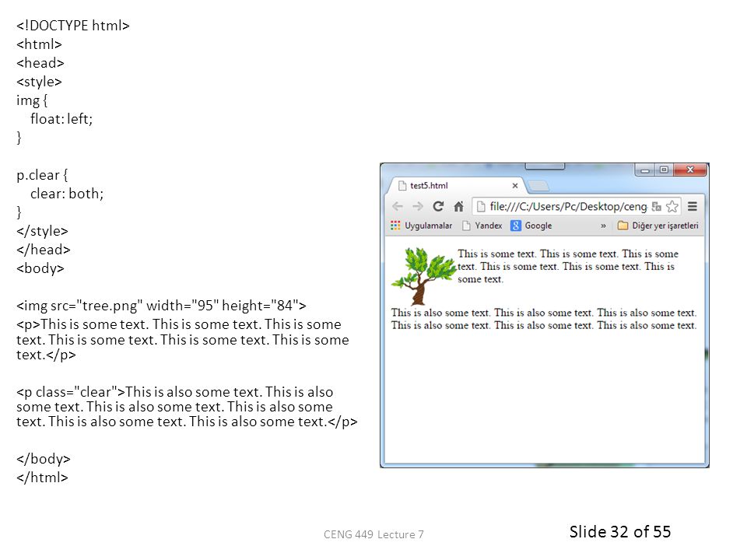Click the tree image in page
The image size is (747, 560).
click(x=423, y=276)
